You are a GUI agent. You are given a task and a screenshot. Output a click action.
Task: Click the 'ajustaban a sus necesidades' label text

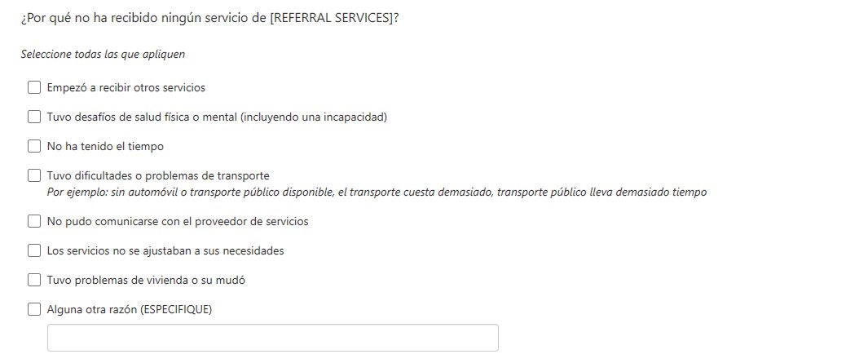(165, 250)
